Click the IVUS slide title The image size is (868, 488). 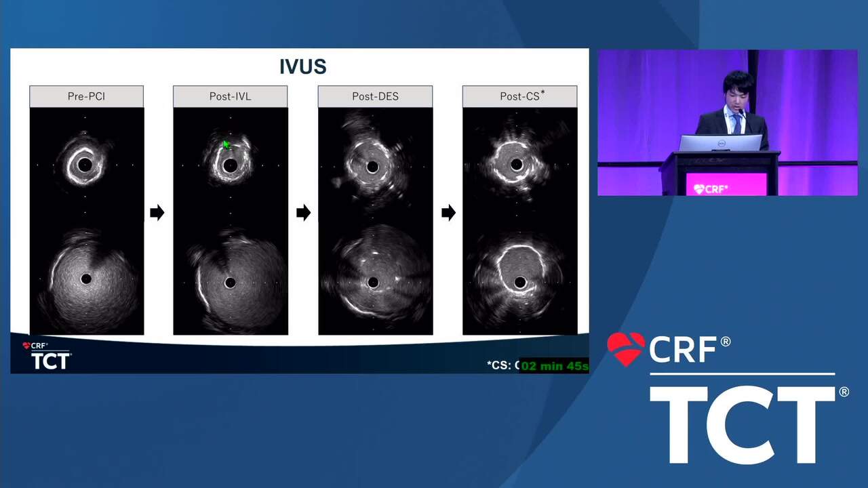[302, 66]
